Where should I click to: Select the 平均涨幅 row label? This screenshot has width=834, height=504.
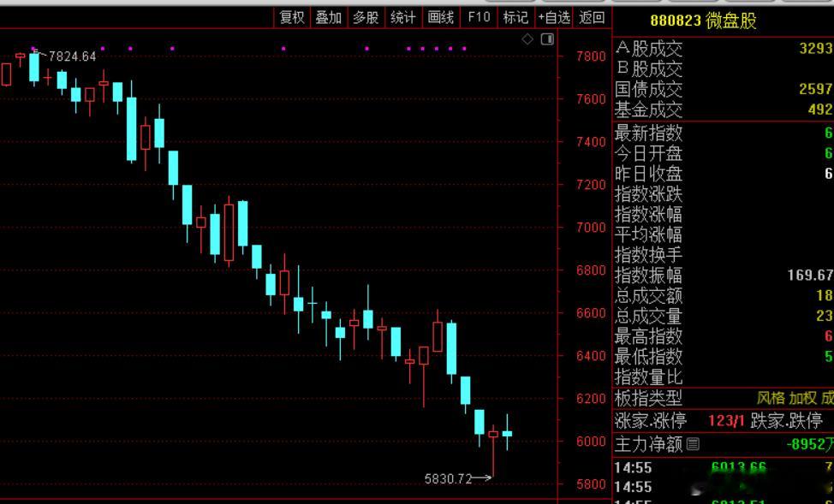pos(648,234)
